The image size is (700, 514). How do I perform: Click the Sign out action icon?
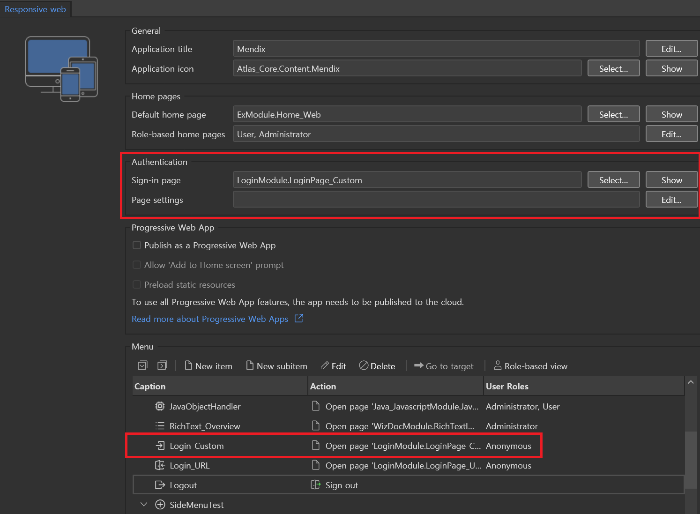(x=316, y=485)
